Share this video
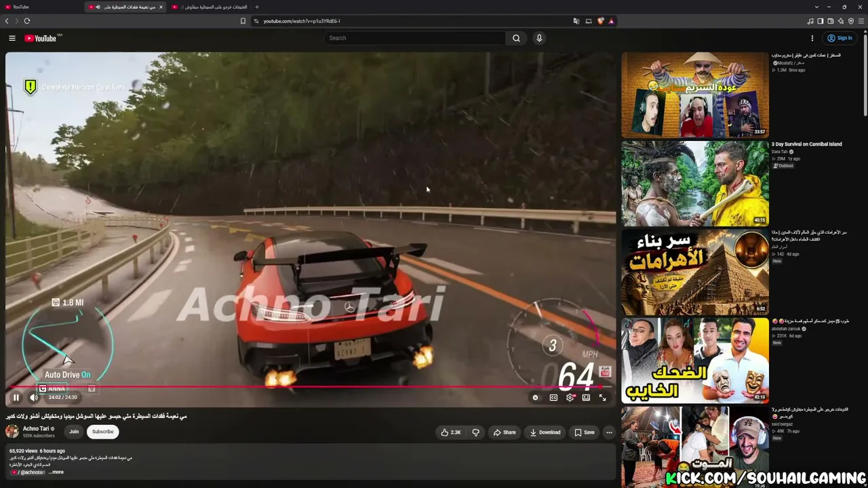Viewport: 868px width, 488px height. pyautogui.click(x=505, y=432)
